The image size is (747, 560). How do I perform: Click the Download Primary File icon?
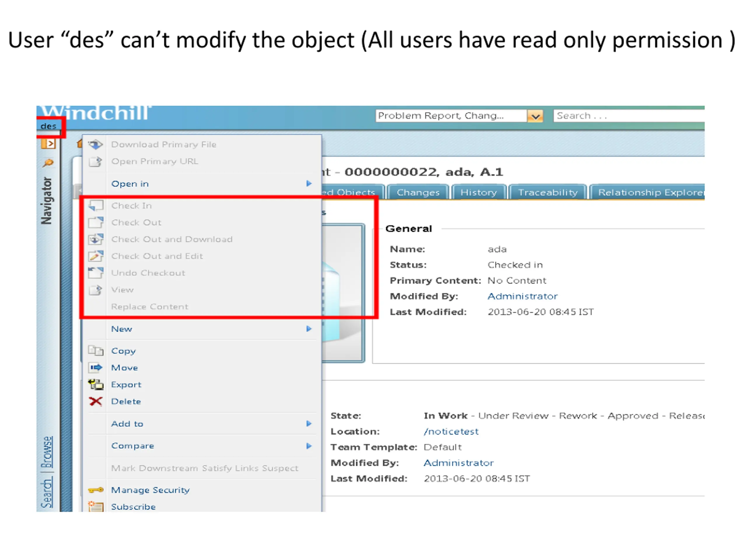tap(96, 144)
